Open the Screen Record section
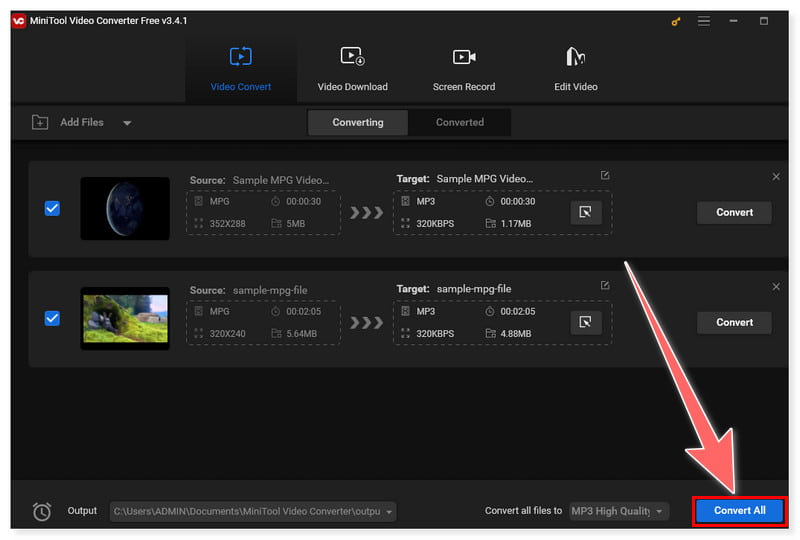The image size is (800, 540). [x=463, y=69]
